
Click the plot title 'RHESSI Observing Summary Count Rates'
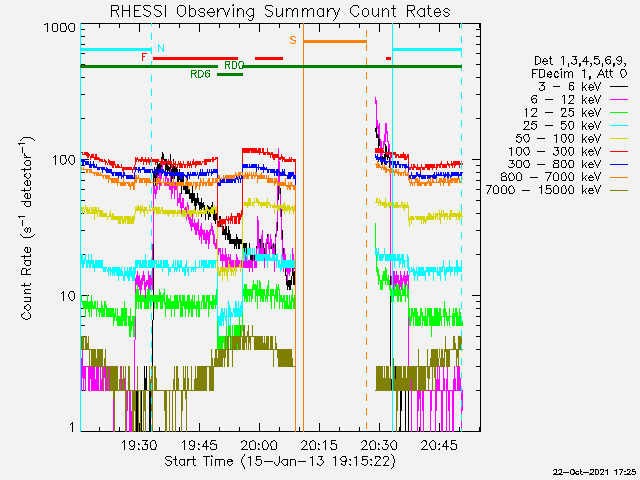(x=280, y=11)
